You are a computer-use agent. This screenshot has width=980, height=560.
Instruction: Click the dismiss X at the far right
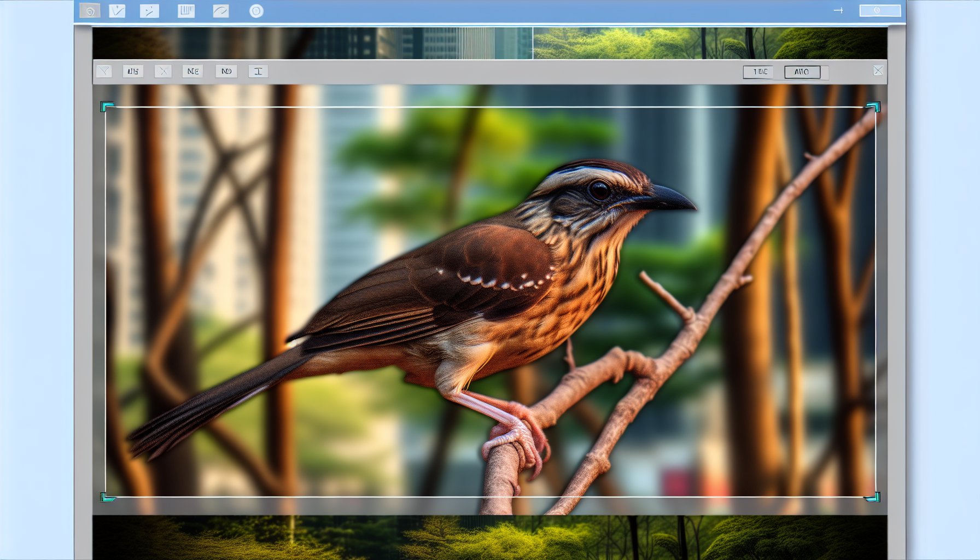click(879, 71)
